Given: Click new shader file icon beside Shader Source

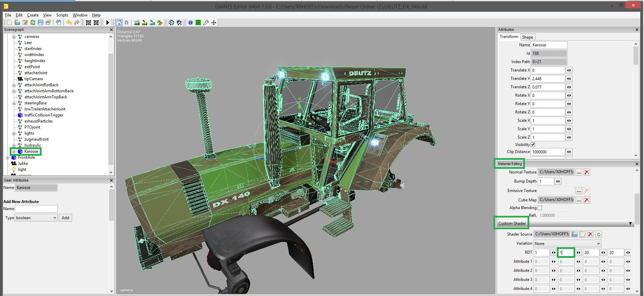Looking at the screenshot, I should pyautogui.click(x=583, y=234).
